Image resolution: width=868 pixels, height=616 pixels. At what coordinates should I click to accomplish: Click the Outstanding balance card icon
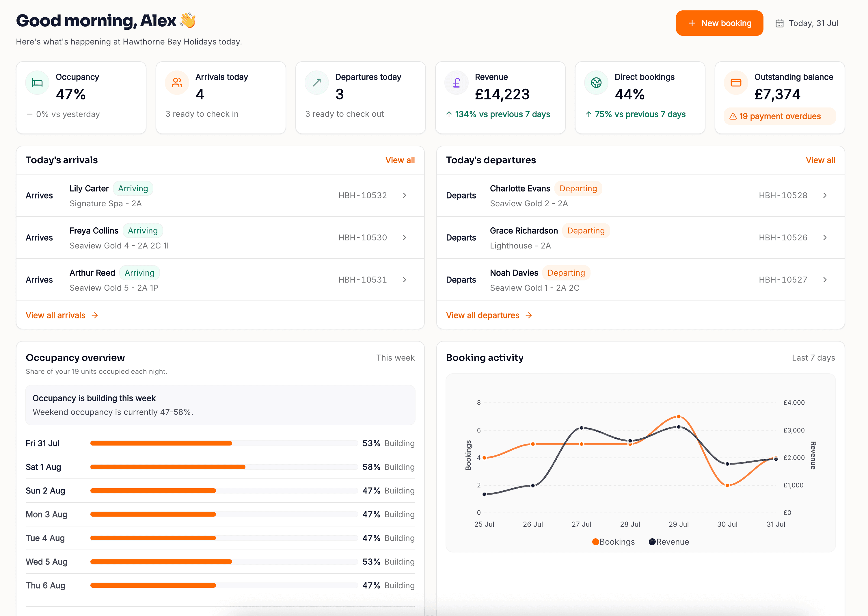[736, 83]
